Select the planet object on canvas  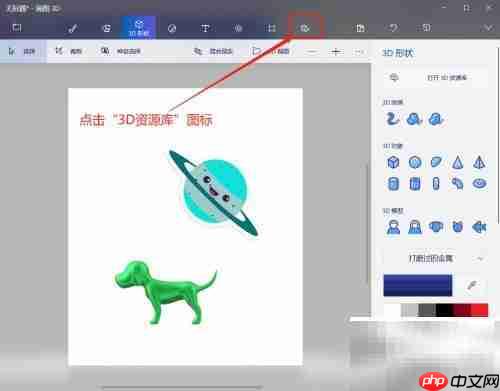pyautogui.click(x=213, y=193)
